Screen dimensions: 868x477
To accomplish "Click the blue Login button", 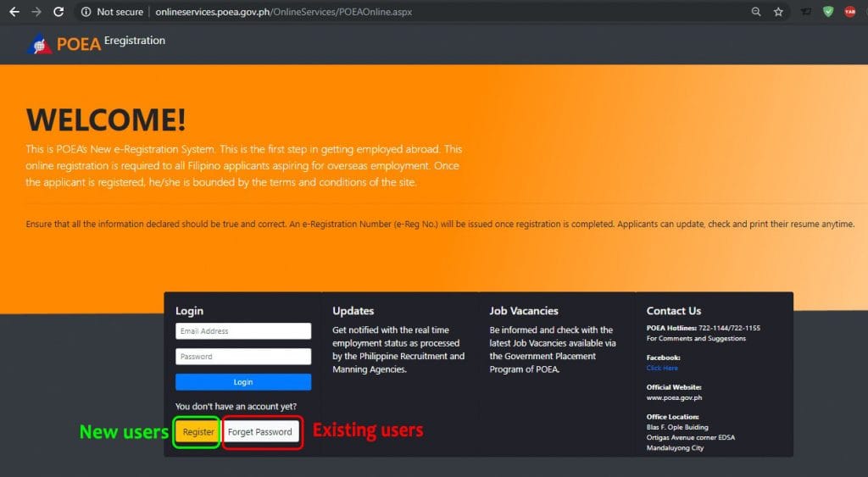I will (243, 382).
